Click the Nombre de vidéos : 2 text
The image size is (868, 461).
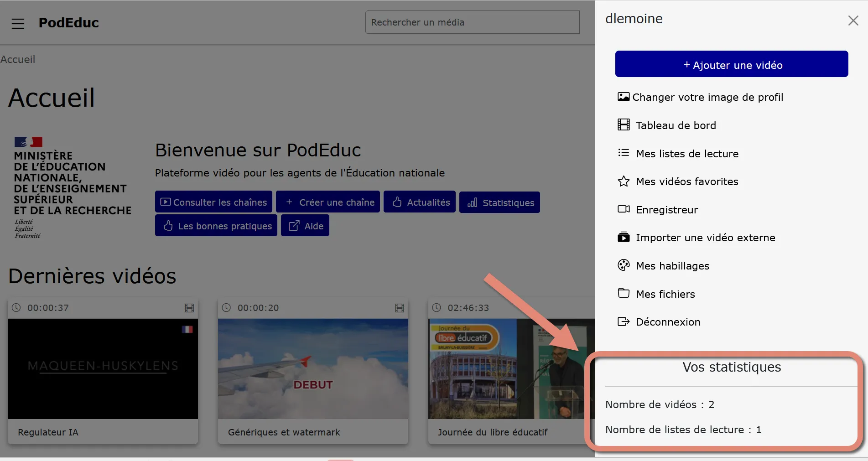coord(660,404)
